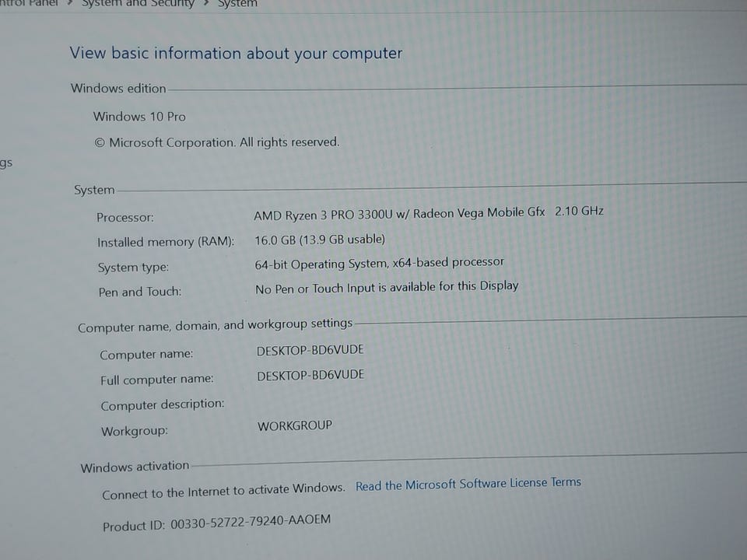The height and width of the screenshot is (560, 747).
Task: Select the 'System' breadcrumb segment
Action: click(237, 3)
